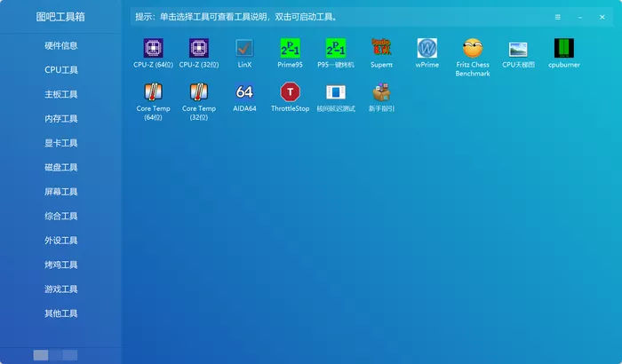Select the Core Temp (64位) thermometer icon
This screenshot has height=364, width=622.
click(153, 92)
